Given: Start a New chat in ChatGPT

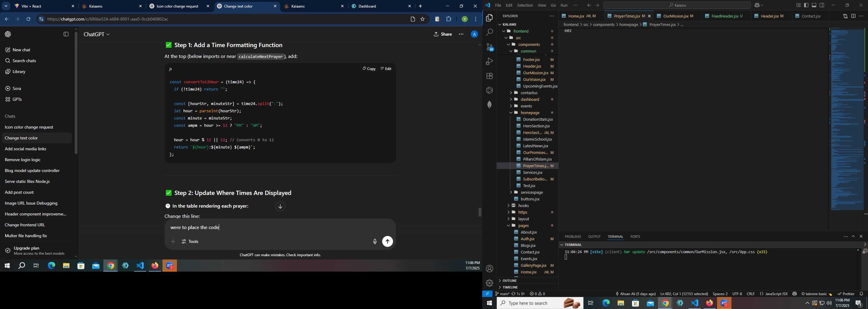Looking at the screenshot, I should [x=21, y=50].
